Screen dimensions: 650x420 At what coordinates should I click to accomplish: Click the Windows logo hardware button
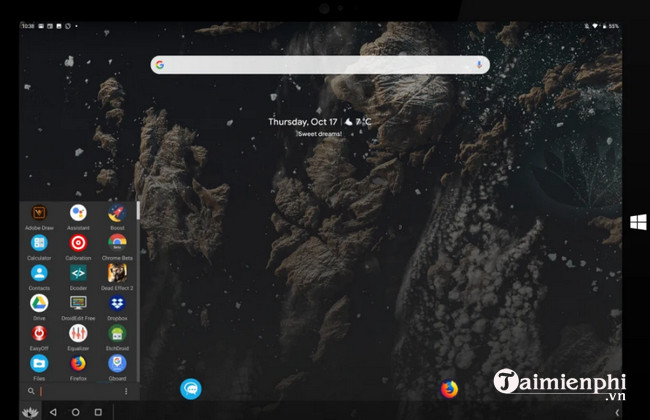(638, 222)
